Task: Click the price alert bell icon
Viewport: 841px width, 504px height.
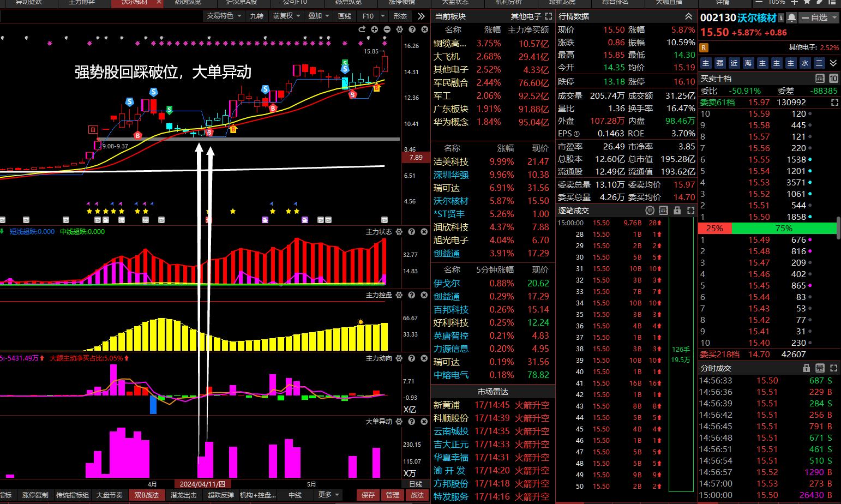Action: tap(792, 18)
